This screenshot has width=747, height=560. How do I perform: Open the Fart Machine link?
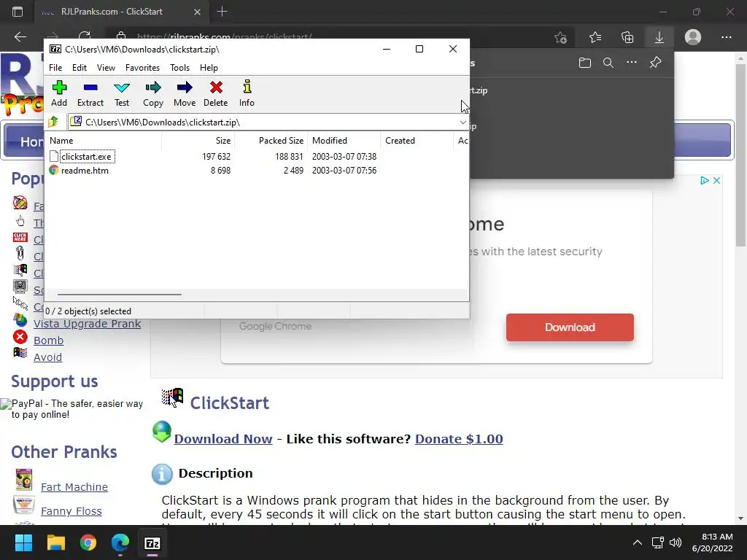tap(74, 486)
